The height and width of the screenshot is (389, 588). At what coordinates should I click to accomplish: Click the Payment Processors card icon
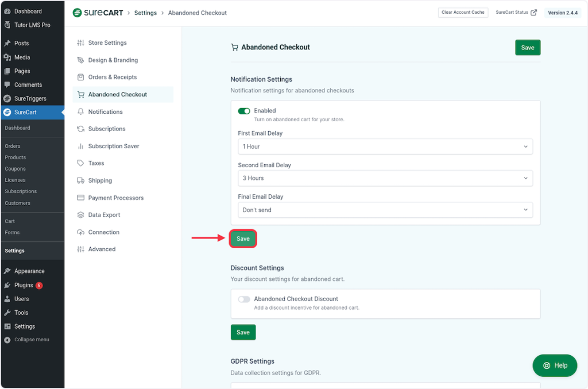[x=81, y=198]
